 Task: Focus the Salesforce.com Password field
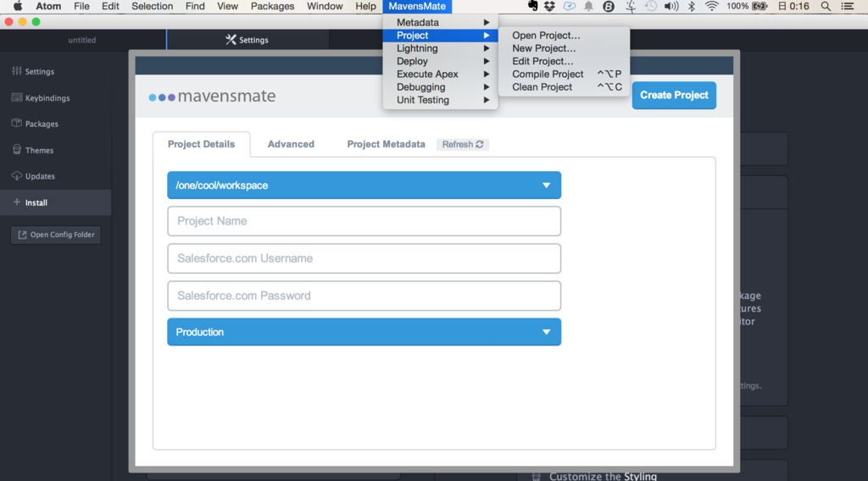pos(364,296)
